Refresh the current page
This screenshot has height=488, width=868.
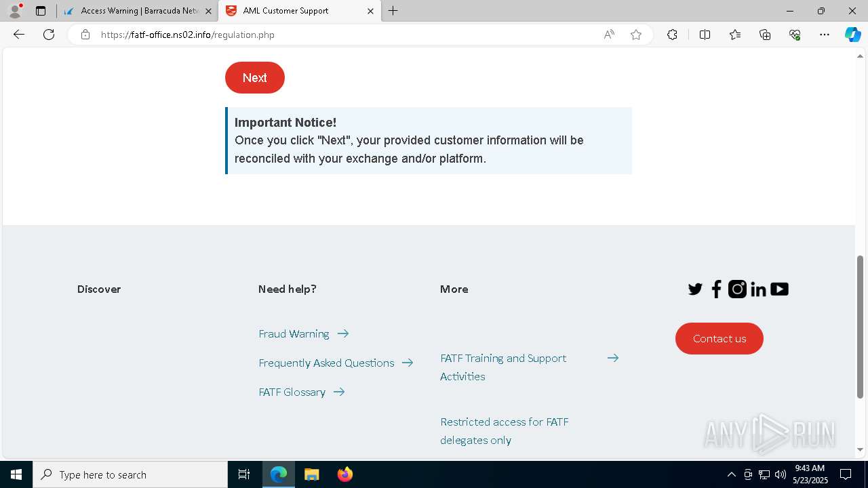[x=49, y=35]
